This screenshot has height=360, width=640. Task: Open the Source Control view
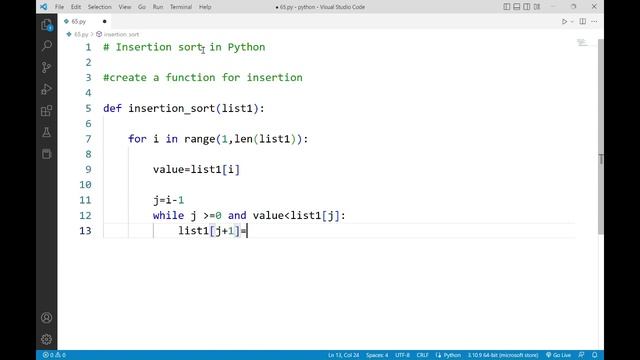click(47, 67)
